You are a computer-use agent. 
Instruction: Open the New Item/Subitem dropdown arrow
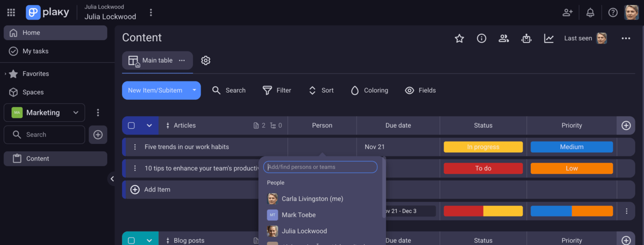(194, 91)
